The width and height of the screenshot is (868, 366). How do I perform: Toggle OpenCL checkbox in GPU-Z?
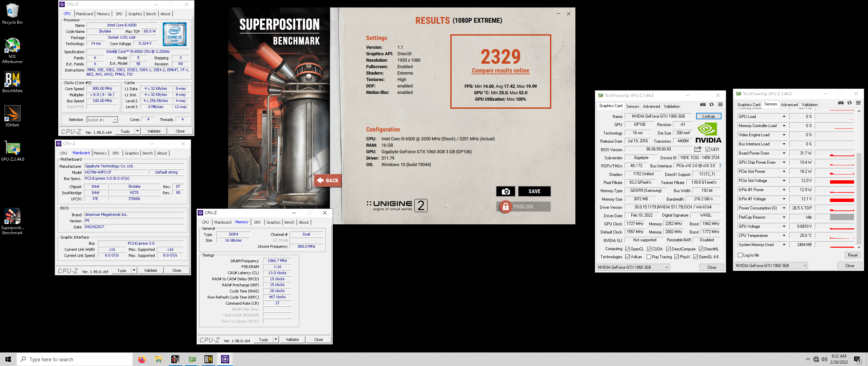tap(628, 249)
